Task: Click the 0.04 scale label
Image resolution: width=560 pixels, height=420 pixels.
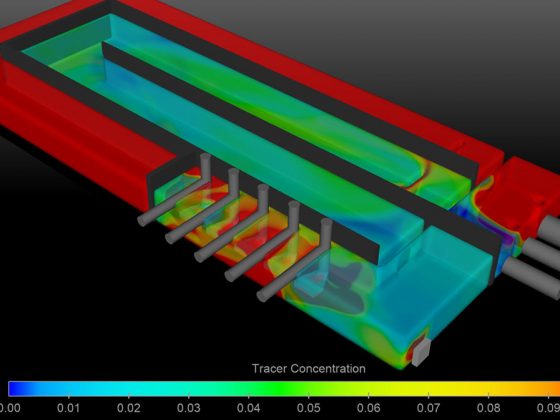Action: [x=249, y=408]
